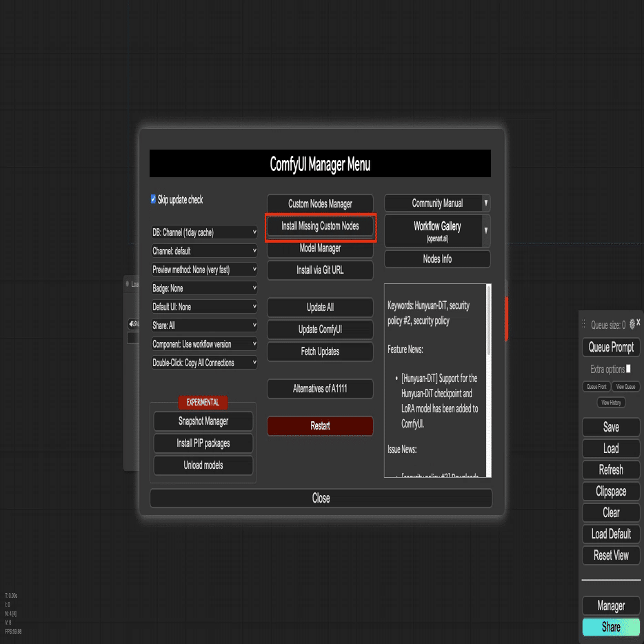
Task: Open Clipspace from the side menu
Action: tap(611, 491)
